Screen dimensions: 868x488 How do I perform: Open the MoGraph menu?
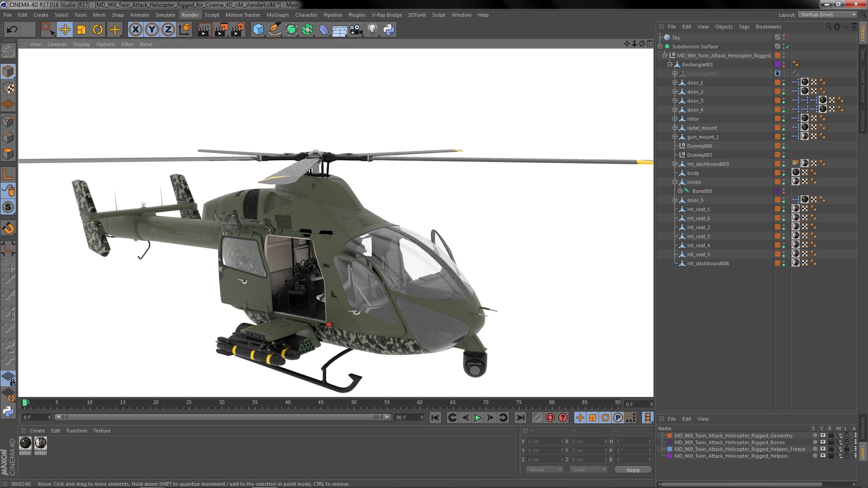[x=277, y=15]
